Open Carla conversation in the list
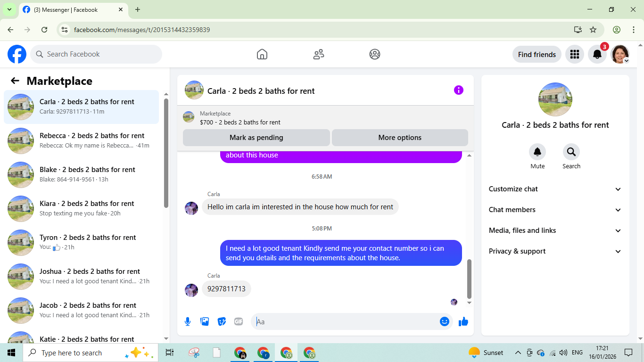644x362 pixels. click(81, 107)
